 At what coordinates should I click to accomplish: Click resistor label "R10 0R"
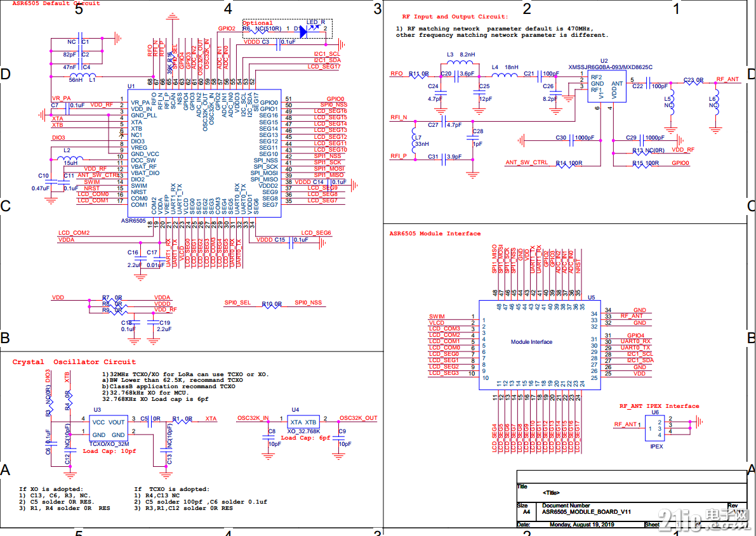[272, 304]
